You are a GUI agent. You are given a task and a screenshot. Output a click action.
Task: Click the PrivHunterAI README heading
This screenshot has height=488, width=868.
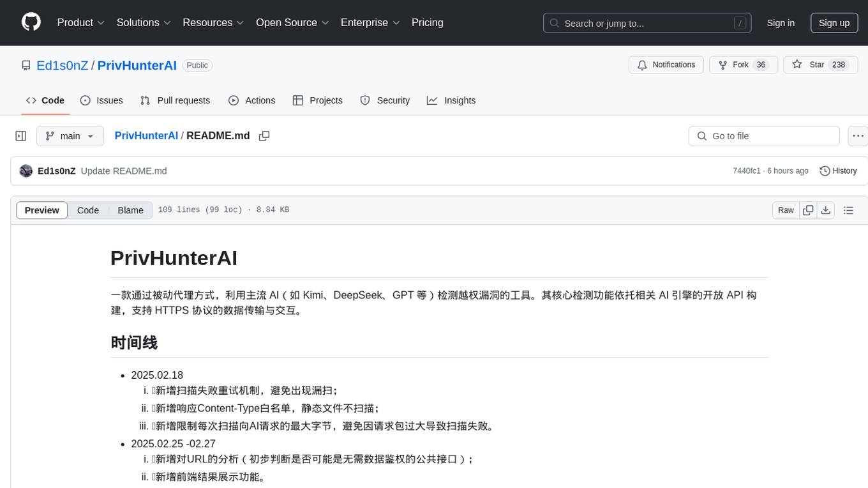(174, 258)
